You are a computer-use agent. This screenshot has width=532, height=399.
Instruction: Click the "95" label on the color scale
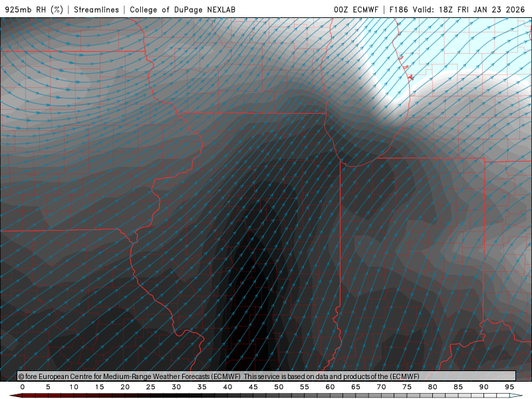click(509, 387)
